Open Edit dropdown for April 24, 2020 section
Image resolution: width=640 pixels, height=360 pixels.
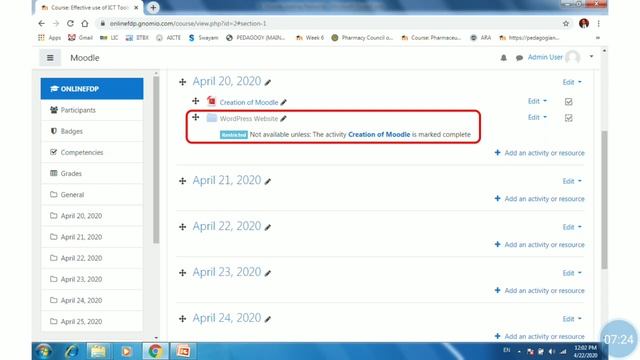click(572, 319)
